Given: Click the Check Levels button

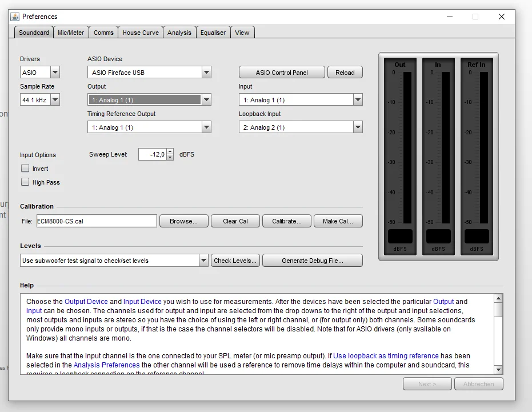Looking at the screenshot, I should pyautogui.click(x=235, y=261).
